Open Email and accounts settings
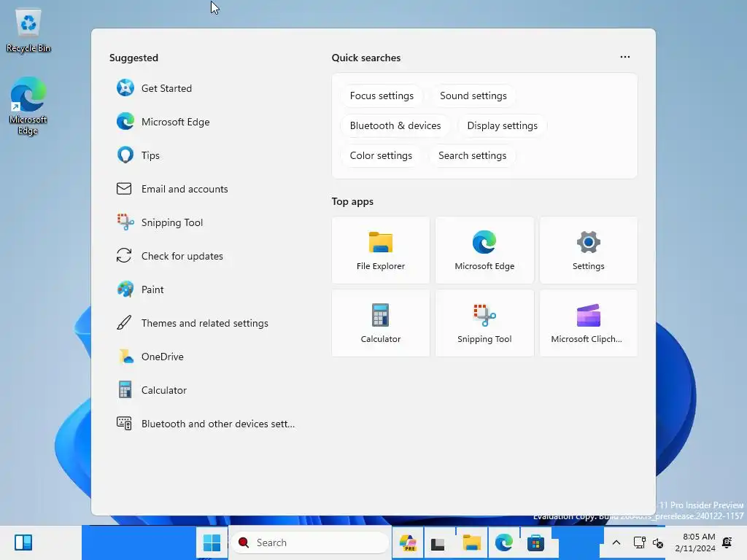Screen dimensions: 747x560 172,189
